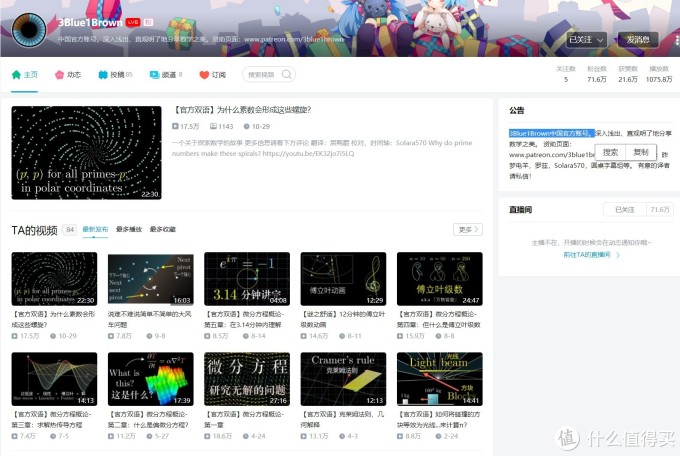Click the 发消息 send message button

pos(638,40)
